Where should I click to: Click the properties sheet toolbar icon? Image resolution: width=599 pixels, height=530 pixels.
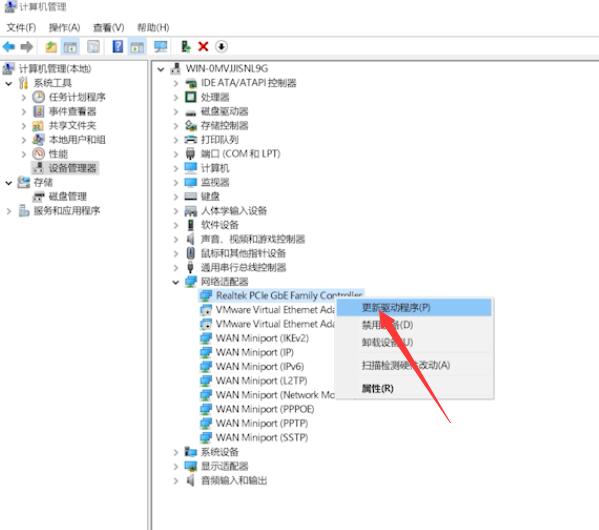(94, 47)
